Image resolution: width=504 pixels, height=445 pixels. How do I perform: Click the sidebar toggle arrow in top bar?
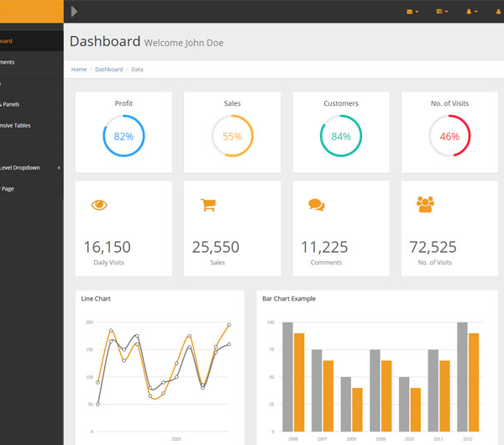click(74, 12)
